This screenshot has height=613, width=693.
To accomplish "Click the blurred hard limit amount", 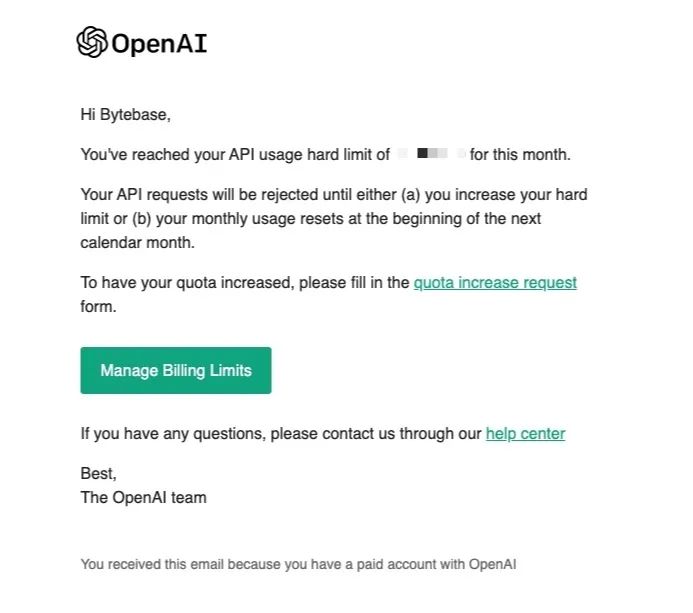I will tap(431, 155).
